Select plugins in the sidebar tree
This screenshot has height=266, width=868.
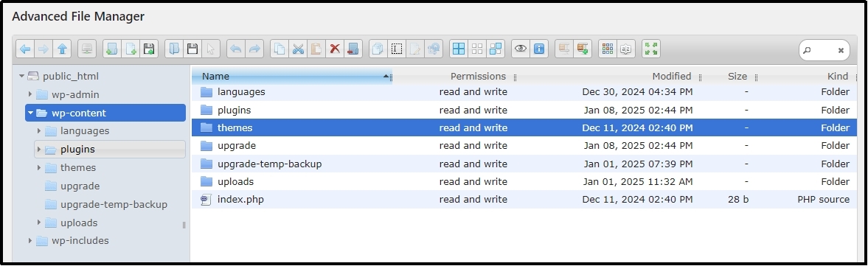point(110,150)
